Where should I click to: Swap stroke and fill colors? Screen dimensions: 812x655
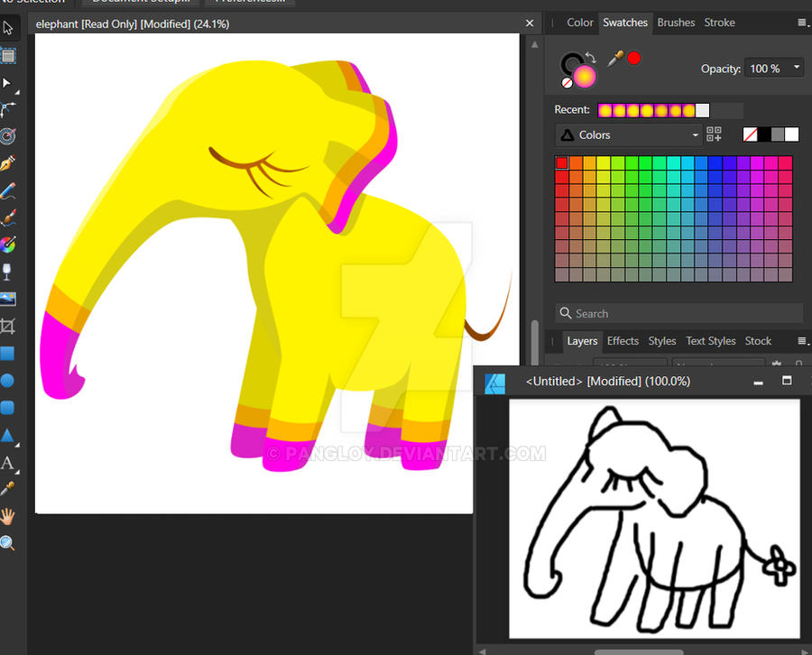591,57
